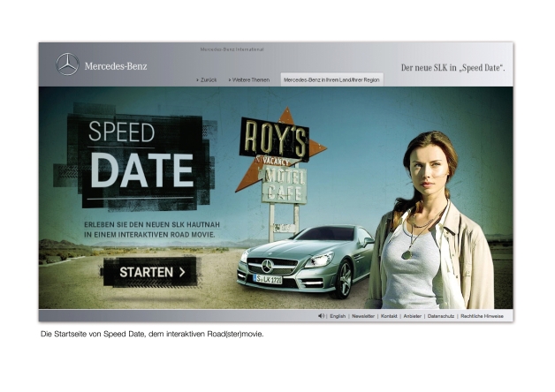Open Mercedes-Benz in Ihrem Land/Ihrer Region tab

pos(331,79)
